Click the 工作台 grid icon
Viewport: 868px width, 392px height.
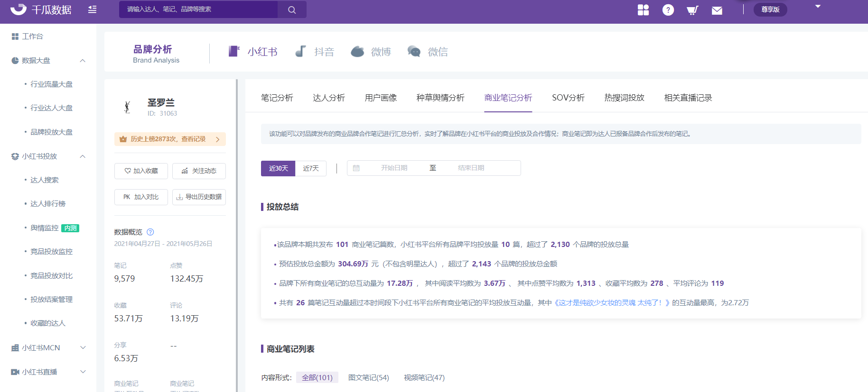point(15,36)
